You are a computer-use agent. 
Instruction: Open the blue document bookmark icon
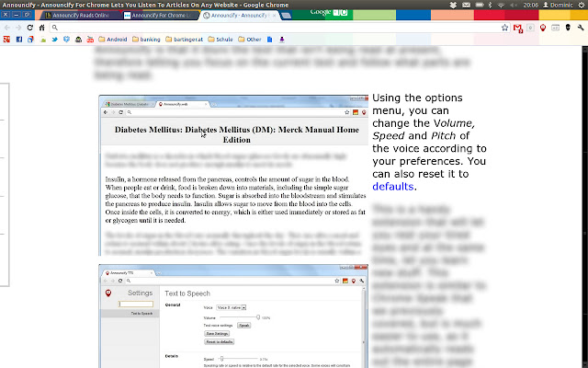tap(269, 39)
